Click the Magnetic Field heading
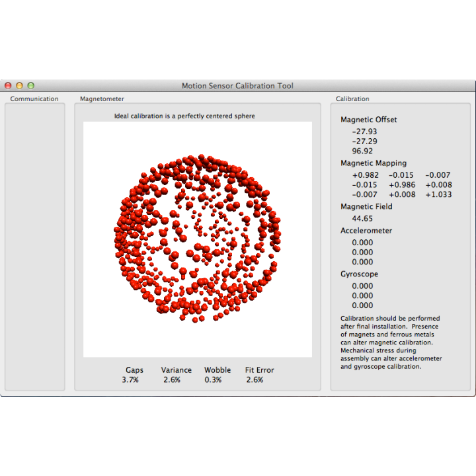Viewport: 476px width, 476px height. (x=366, y=206)
